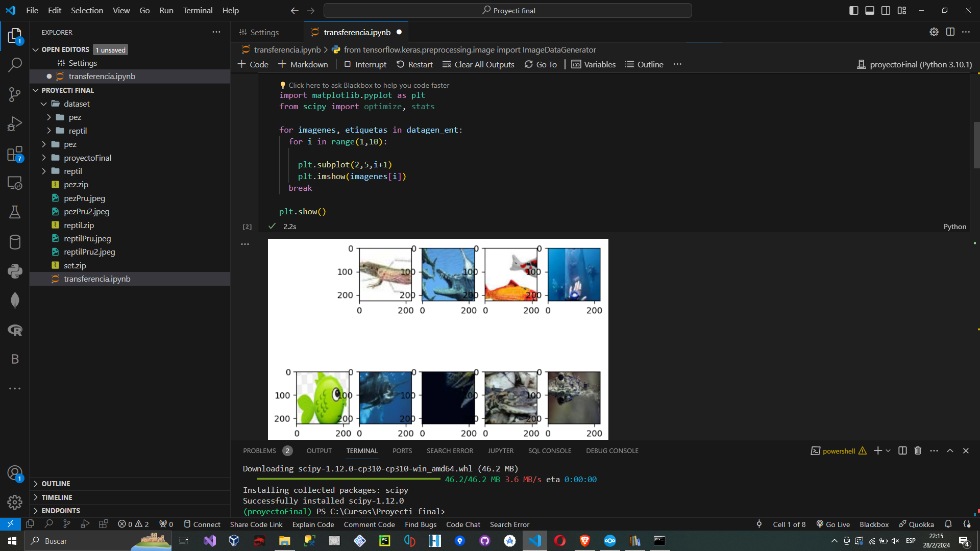Open the Search view in activity bar
The image size is (980, 551).
point(15,65)
